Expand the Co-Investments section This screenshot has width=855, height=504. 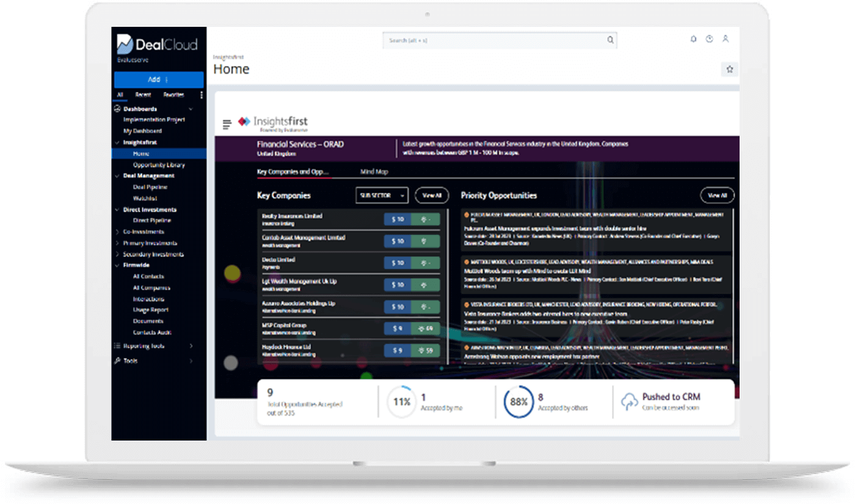point(118,232)
